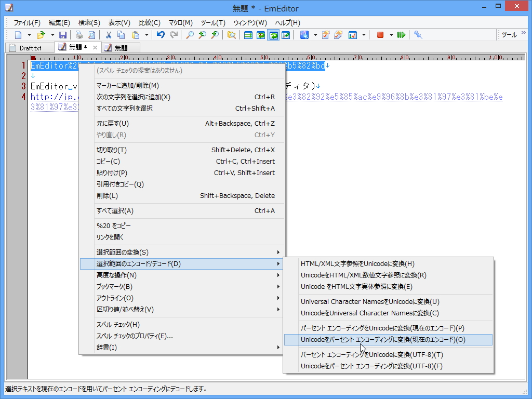Click the Print icon
Screen dimensions: 532x399
pos(79,35)
